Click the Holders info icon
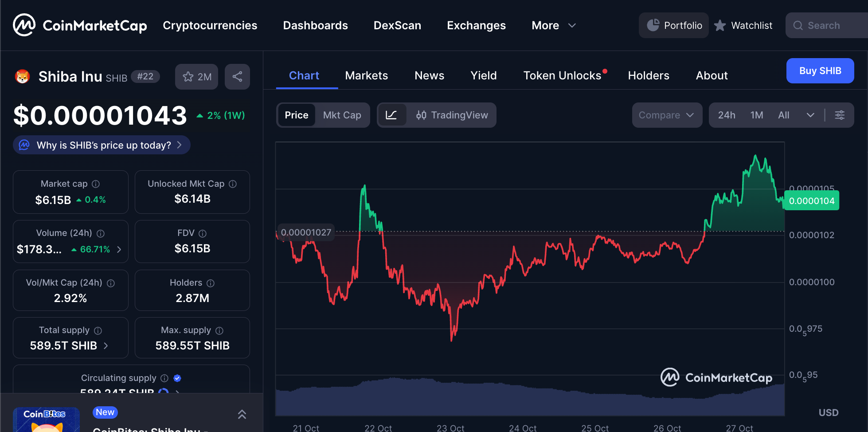Screen dimensions: 868x432 211,283
